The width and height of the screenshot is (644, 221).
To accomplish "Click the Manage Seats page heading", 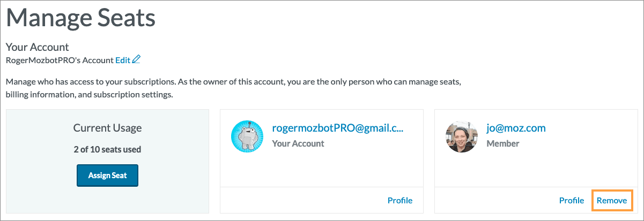I will tap(81, 19).
